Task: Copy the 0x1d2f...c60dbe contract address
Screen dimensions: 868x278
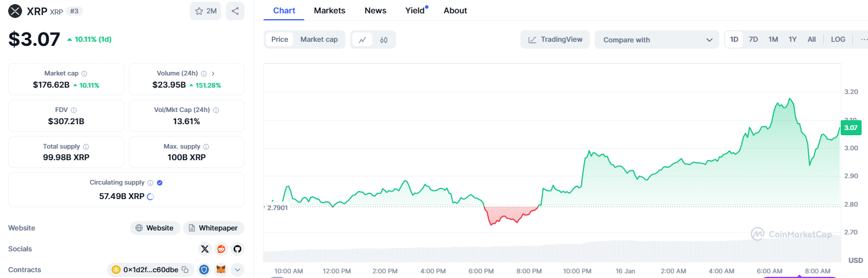Action: [x=185, y=270]
